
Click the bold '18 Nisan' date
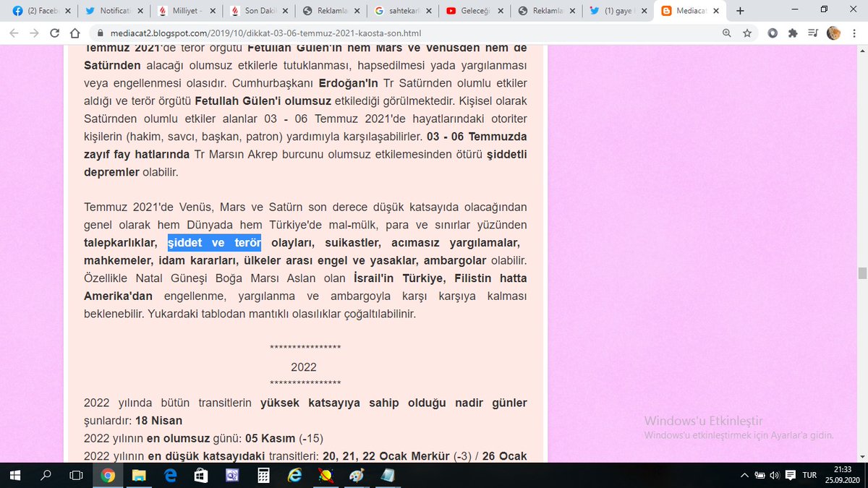point(158,420)
